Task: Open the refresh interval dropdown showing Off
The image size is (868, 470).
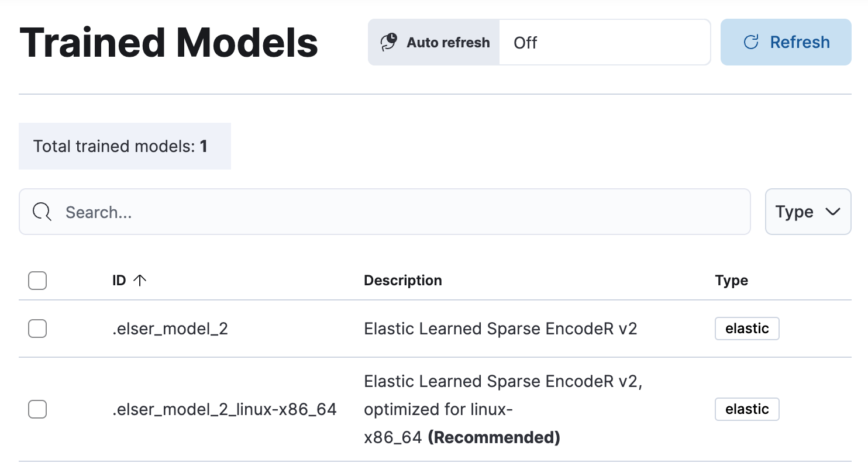Action: pyautogui.click(x=605, y=42)
